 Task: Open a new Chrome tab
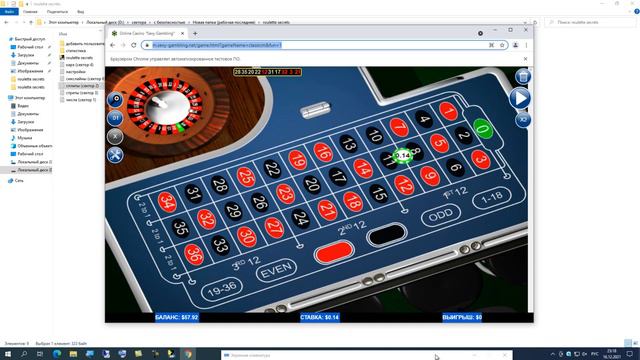(x=195, y=33)
